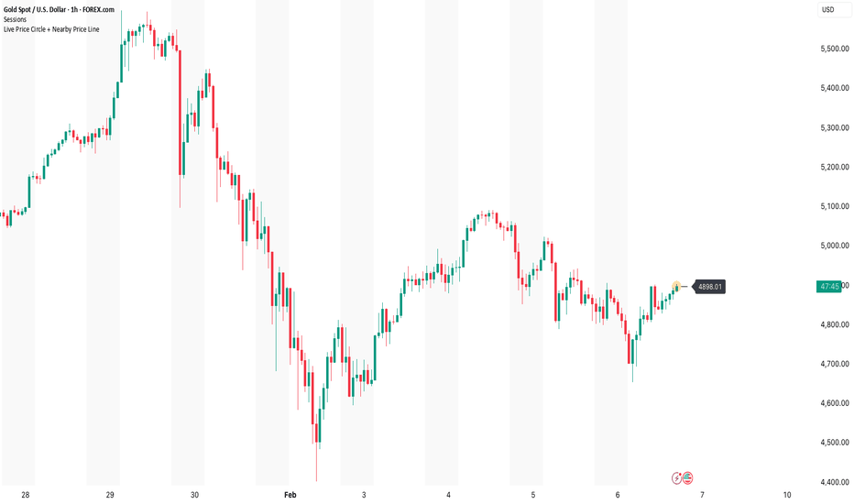Click the live price circle on the chart
This screenshot has height=504, width=854.
677,286
